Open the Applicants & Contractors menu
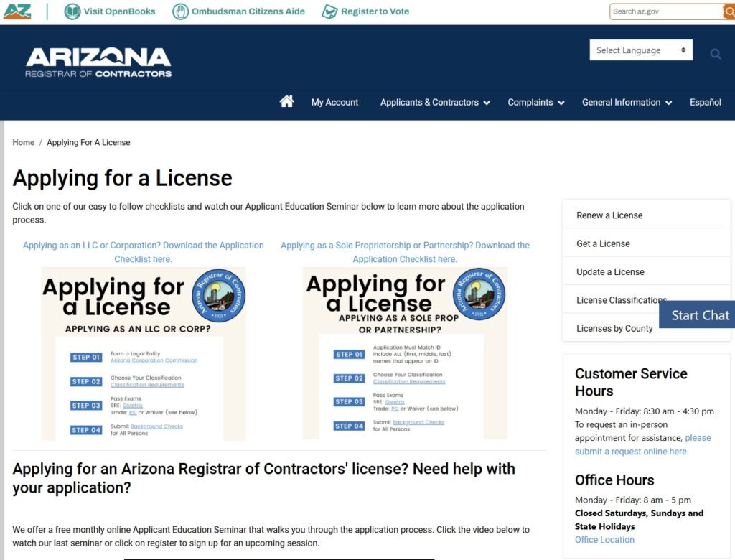This screenshot has width=735, height=560. click(x=429, y=102)
